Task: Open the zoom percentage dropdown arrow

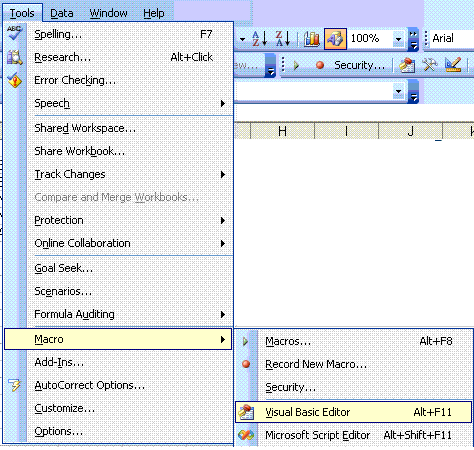Action: [x=398, y=39]
